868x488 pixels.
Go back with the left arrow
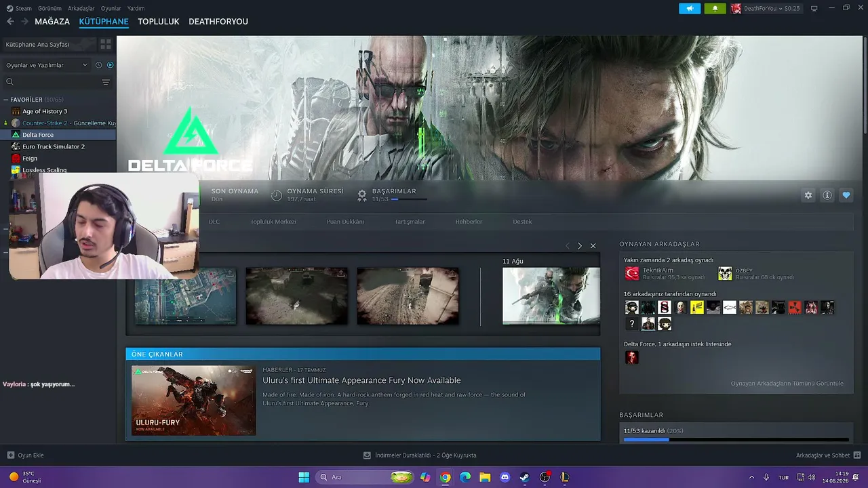click(10, 22)
